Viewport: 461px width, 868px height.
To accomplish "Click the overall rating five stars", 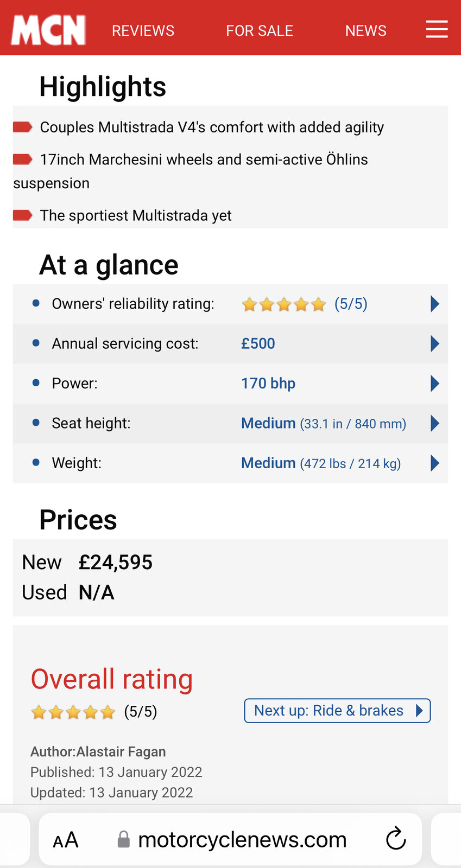I will click(x=73, y=712).
